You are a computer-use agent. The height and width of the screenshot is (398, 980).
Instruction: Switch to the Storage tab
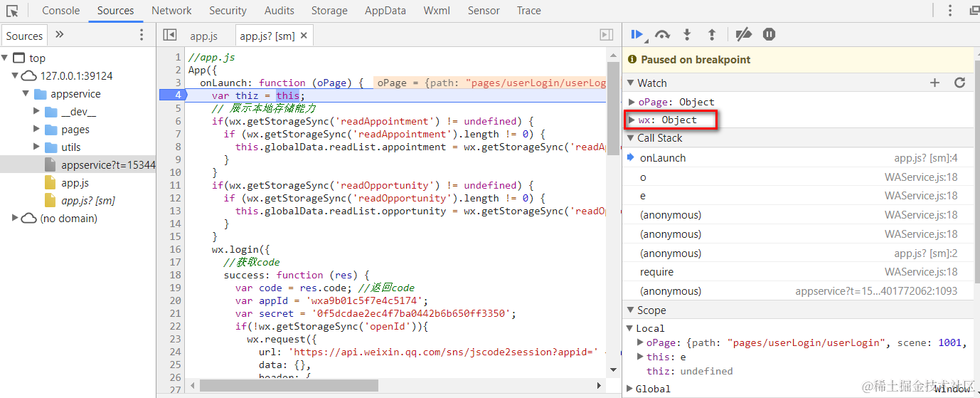click(x=329, y=11)
